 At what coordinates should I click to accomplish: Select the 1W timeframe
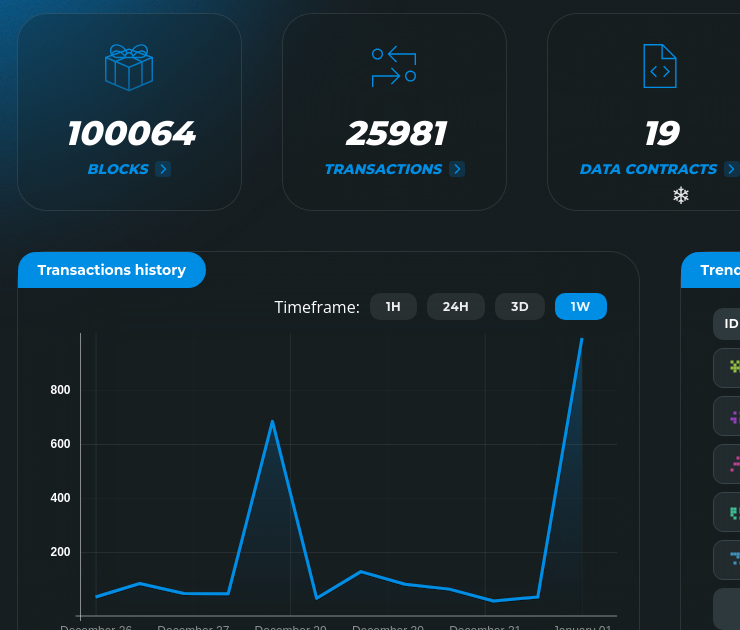tap(580, 307)
